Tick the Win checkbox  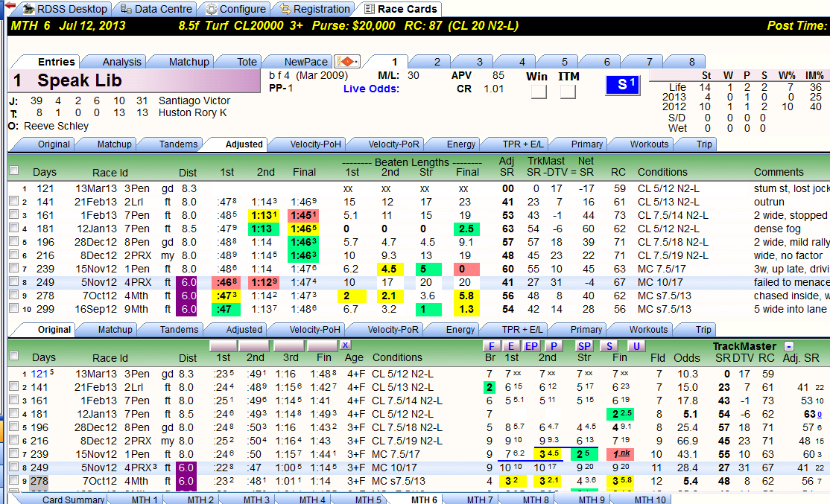tap(539, 92)
